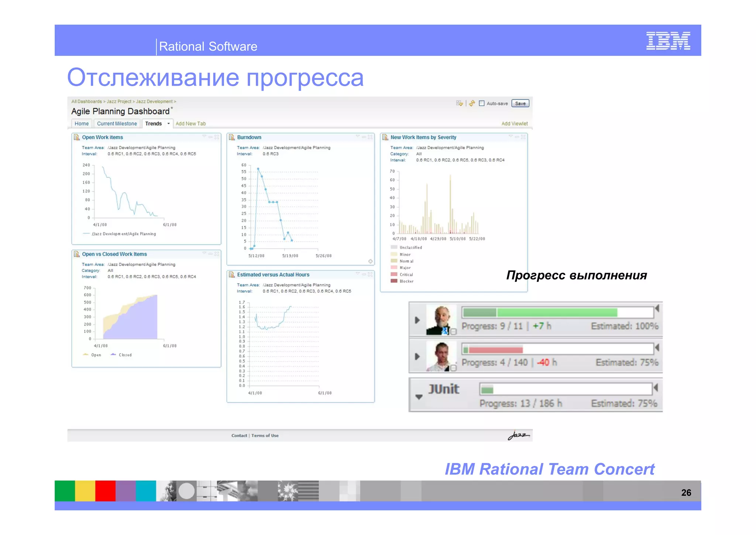Image resolution: width=756 pixels, height=535 pixels.
Task: Click the Agile Planning Dashboard title
Action: coord(120,112)
